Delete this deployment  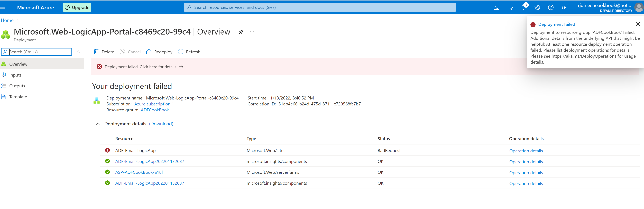[x=104, y=52]
